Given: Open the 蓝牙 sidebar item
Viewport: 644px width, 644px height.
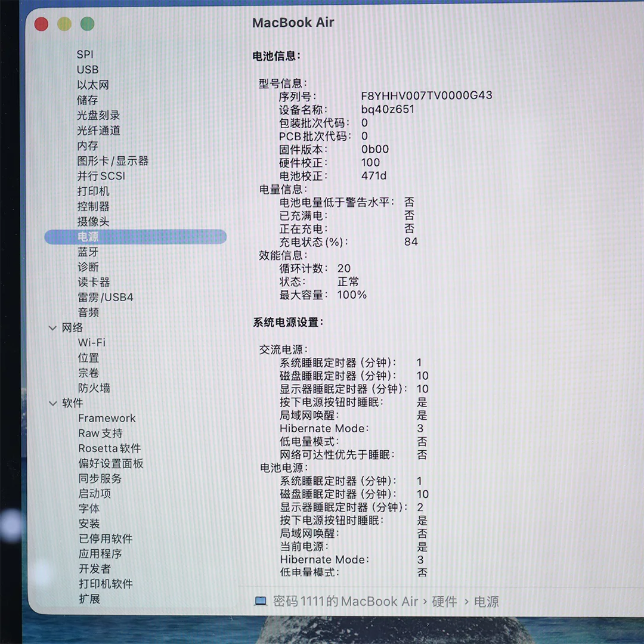Looking at the screenshot, I should point(88,252).
